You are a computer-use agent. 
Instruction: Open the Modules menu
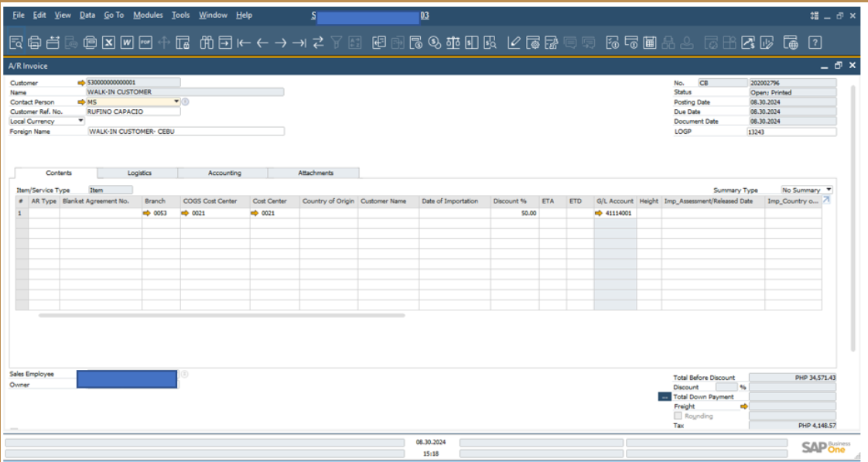pyautogui.click(x=148, y=15)
